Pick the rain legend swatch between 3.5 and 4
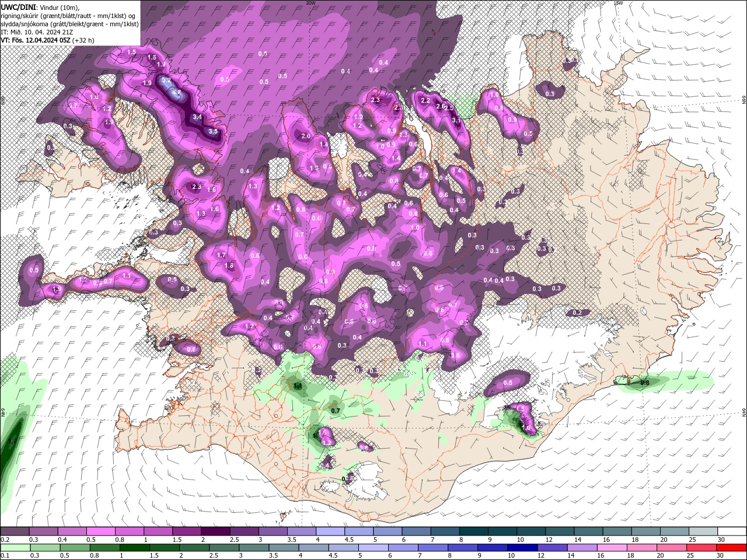The height and width of the screenshot is (560, 747). 283,548
